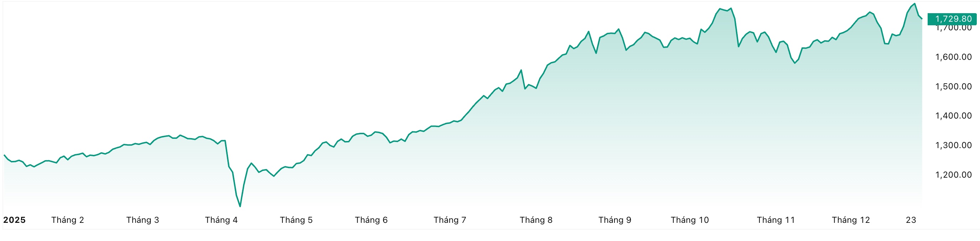The image size is (980, 241).
Task: Click the 1,600.00 price scale label
Action: pos(953,57)
